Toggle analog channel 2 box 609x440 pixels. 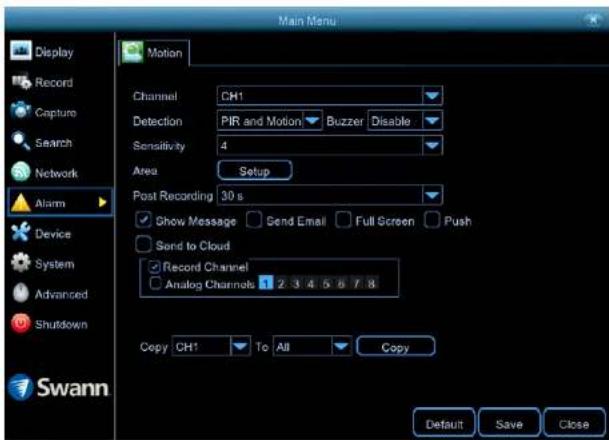(281, 283)
